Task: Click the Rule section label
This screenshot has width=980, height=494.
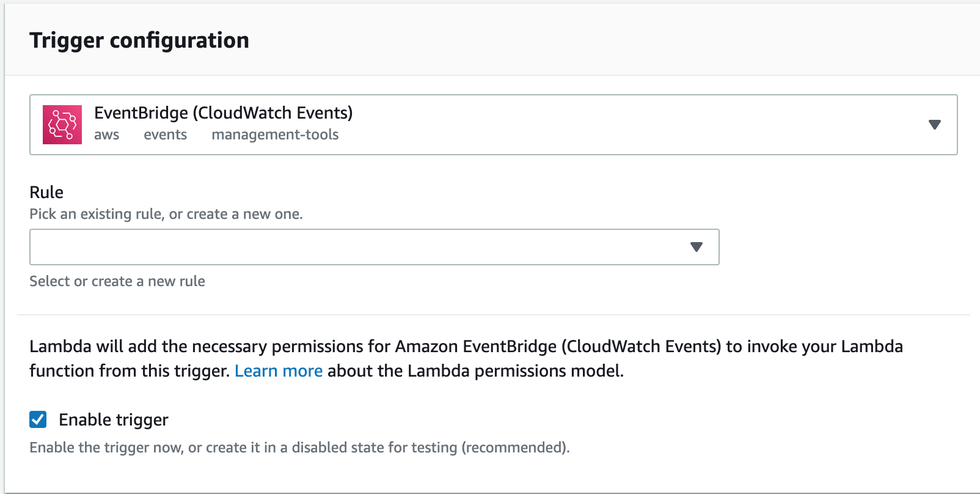Action: tap(46, 192)
